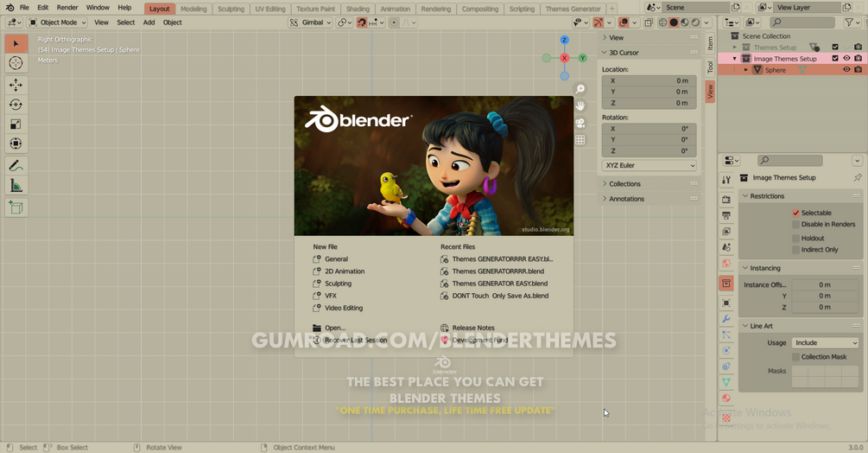Open the Physics properties tab icon
Screen dimensions: 868x453
726,350
